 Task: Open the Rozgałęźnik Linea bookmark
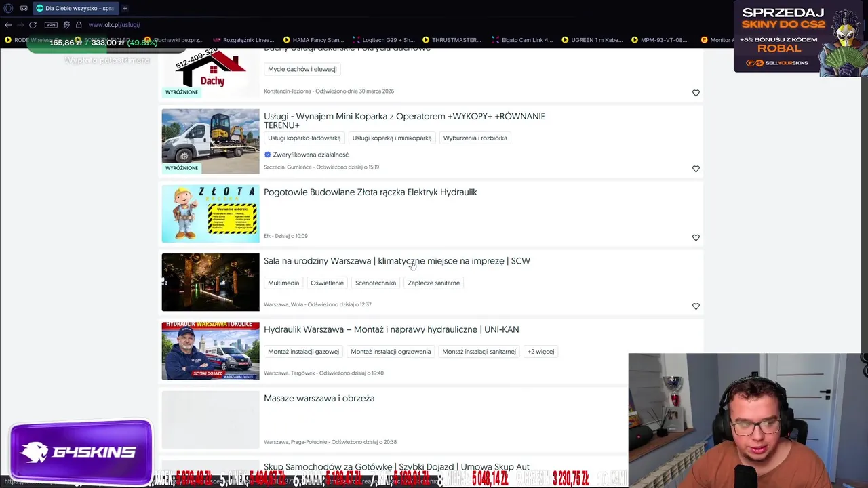[x=243, y=40]
